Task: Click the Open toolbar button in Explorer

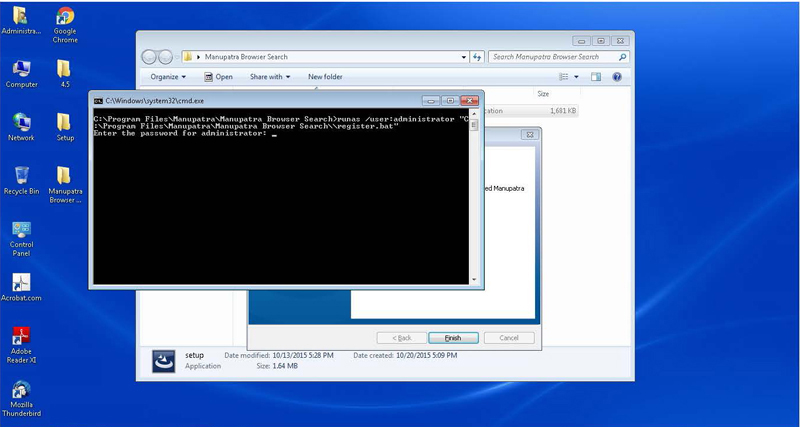Action: pyautogui.click(x=218, y=77)
